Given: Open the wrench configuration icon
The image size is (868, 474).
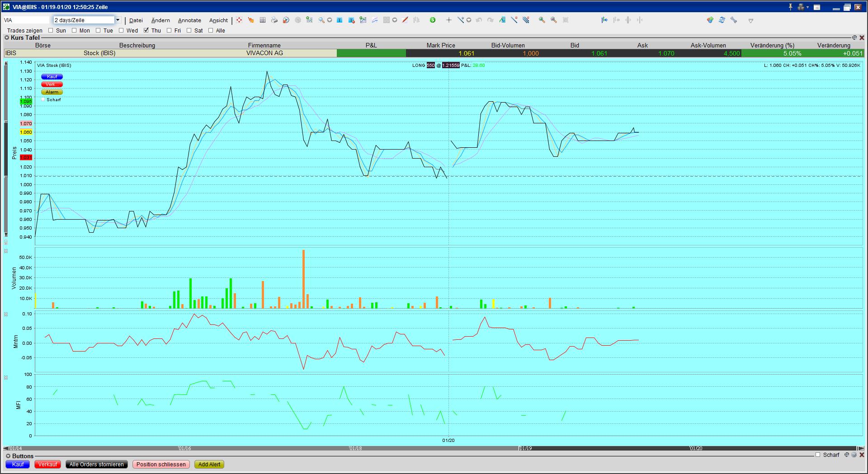Looking at the screenshot, I should click(734, 20).
